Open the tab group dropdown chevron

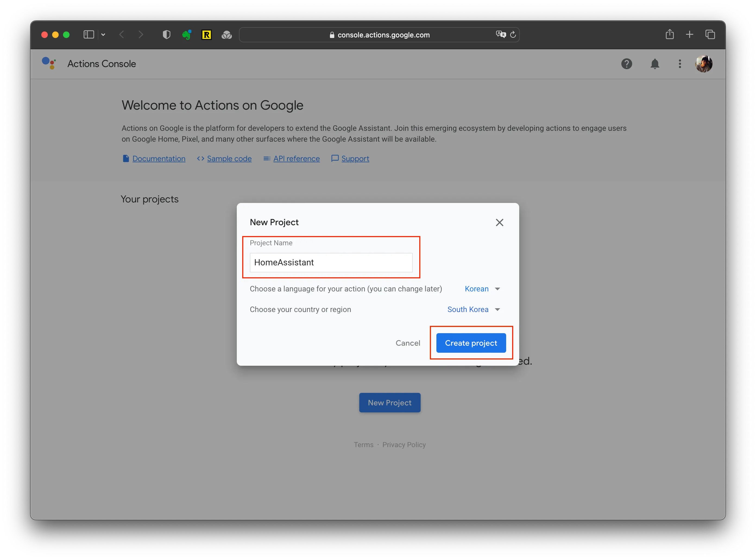[x=103, y=34]
